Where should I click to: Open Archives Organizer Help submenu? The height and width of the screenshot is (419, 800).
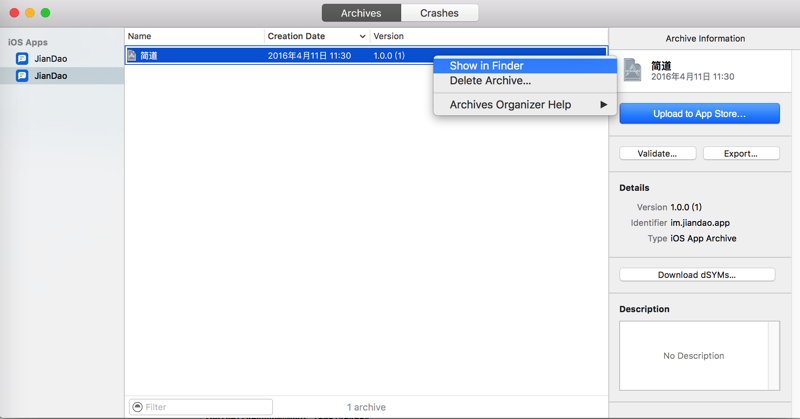pos(525,105)
